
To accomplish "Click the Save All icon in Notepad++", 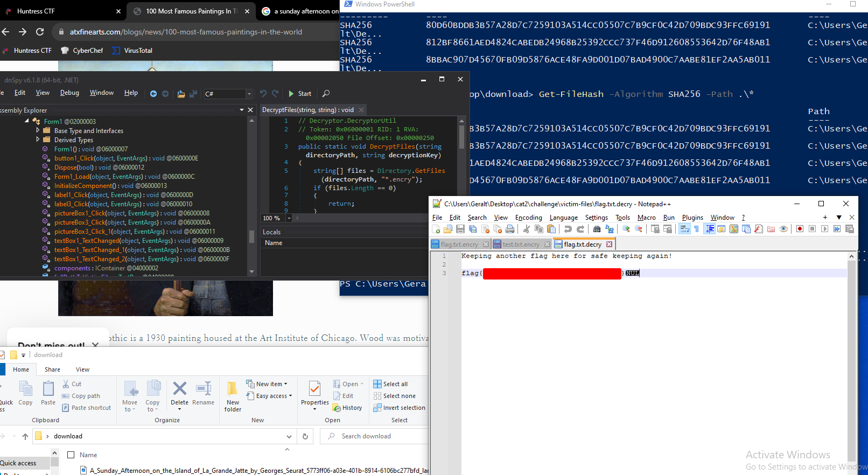I will point(472,229).
